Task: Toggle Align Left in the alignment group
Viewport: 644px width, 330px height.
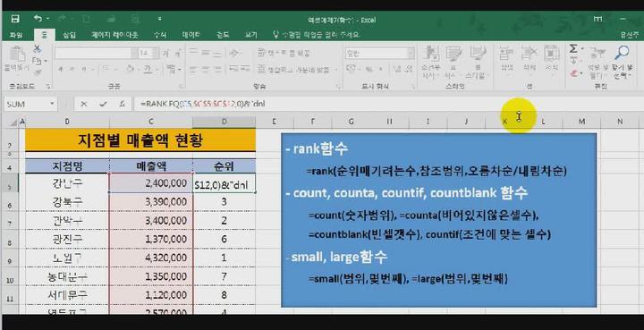Action: point(192,69)
